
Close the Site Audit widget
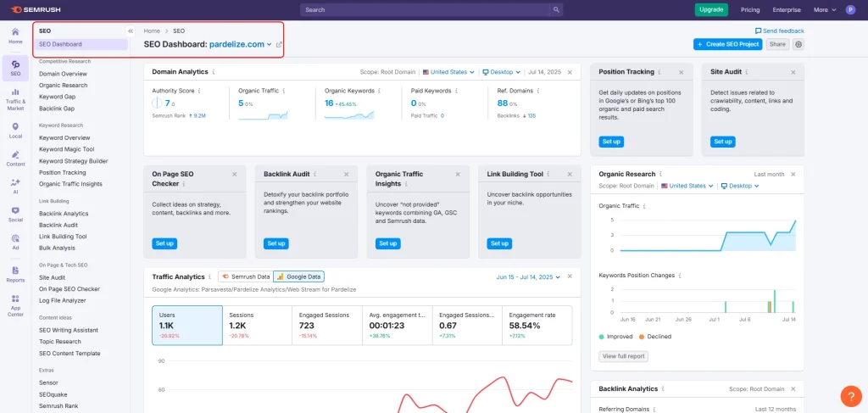point(793,72)
